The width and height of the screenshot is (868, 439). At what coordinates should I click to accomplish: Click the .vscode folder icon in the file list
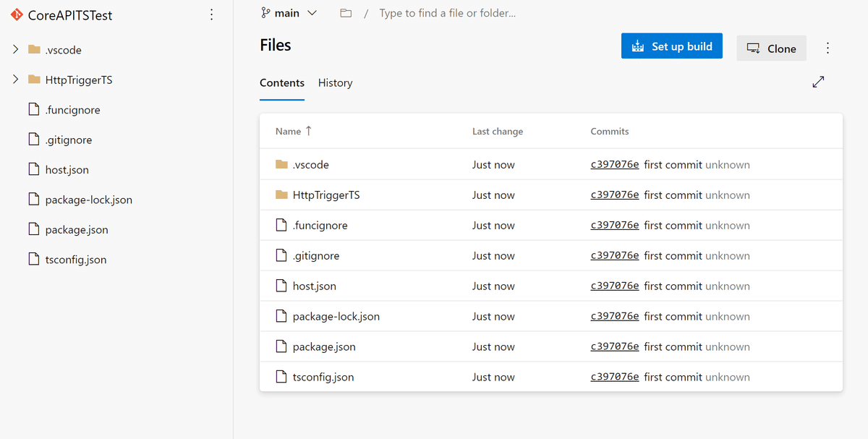click(x=281, y=164)
